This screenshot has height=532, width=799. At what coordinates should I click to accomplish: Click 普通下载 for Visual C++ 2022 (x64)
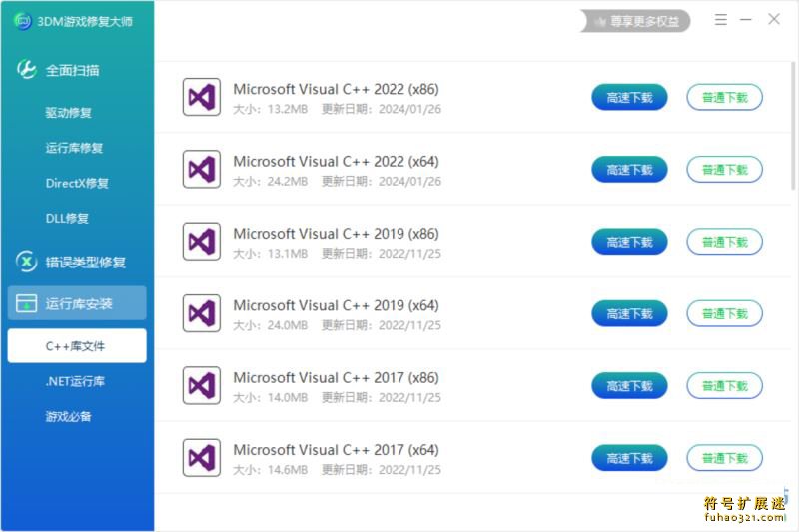click(725, 170)
